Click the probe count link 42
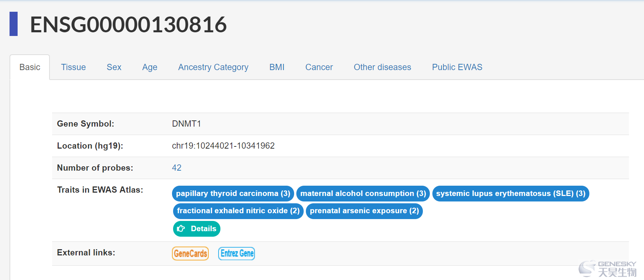 177,168
